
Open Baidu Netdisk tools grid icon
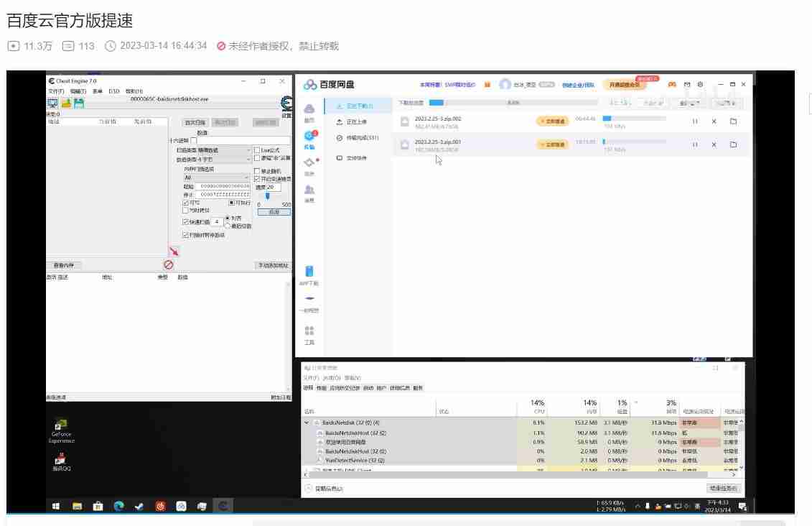point(309,331)
